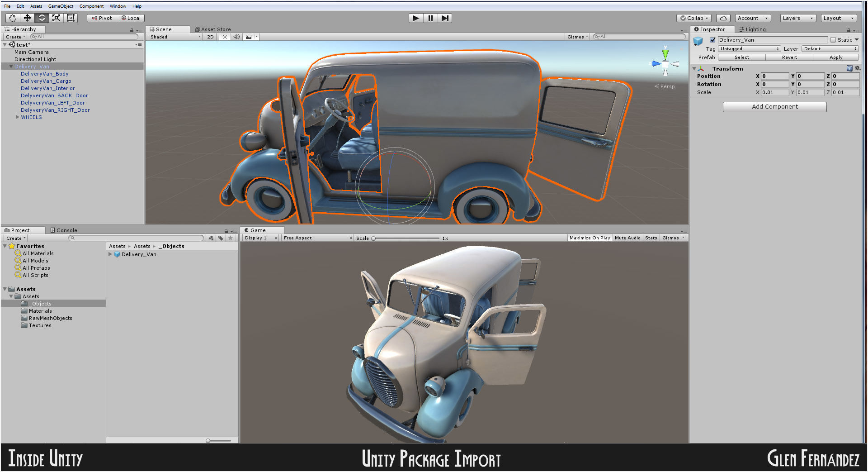Click the Position X input field
868x472 pixels.
coord(775,76)
